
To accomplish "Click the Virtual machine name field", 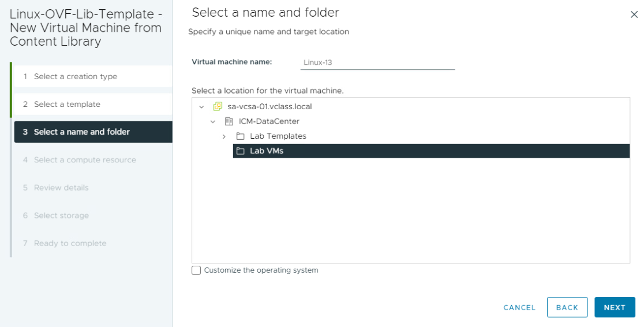I will click(x=377, y=62).
